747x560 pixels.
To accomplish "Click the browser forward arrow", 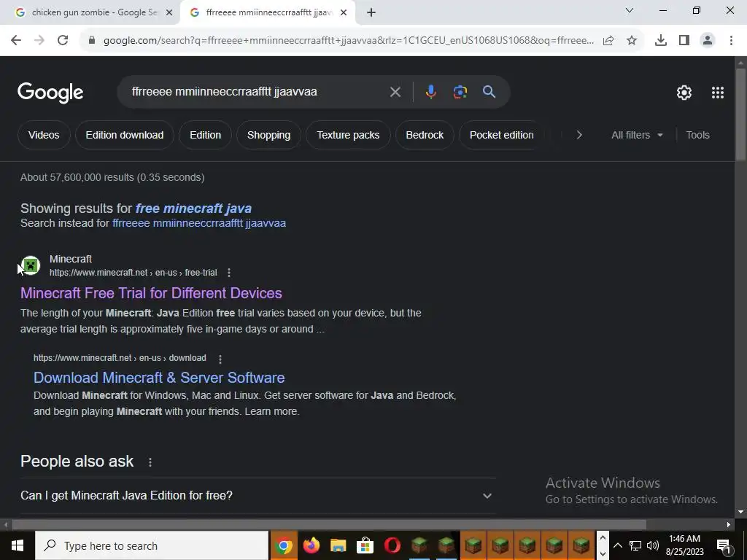I will 39,41.
